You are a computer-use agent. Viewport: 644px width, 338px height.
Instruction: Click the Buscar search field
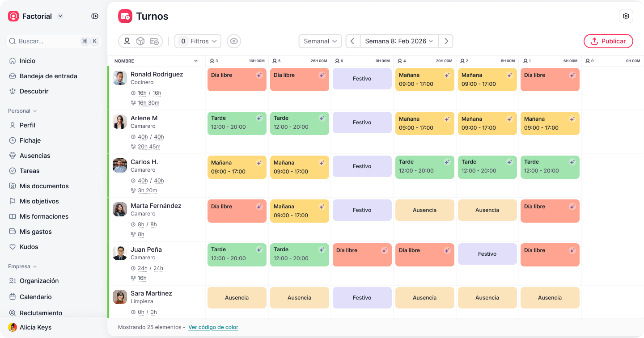(49, 41)
